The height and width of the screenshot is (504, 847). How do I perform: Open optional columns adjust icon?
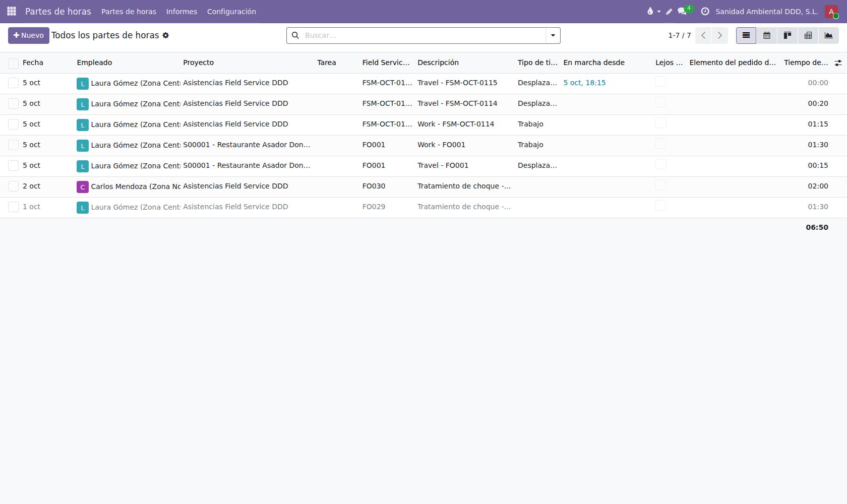(838, 63)
